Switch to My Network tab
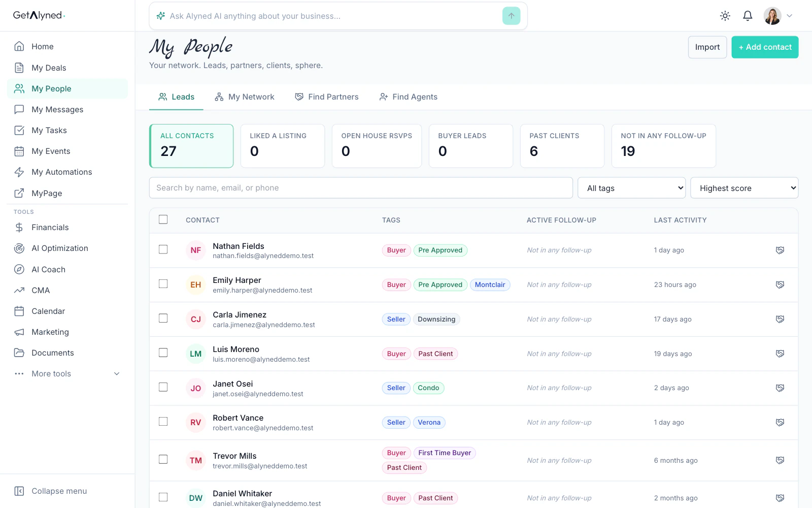The image size is (812, 508). pos(245,97)
